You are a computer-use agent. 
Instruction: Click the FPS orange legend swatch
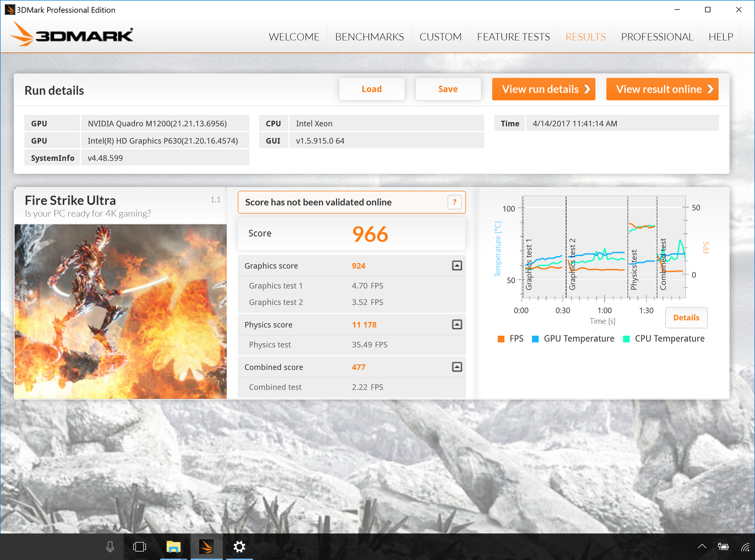click(x=501, y=339)
